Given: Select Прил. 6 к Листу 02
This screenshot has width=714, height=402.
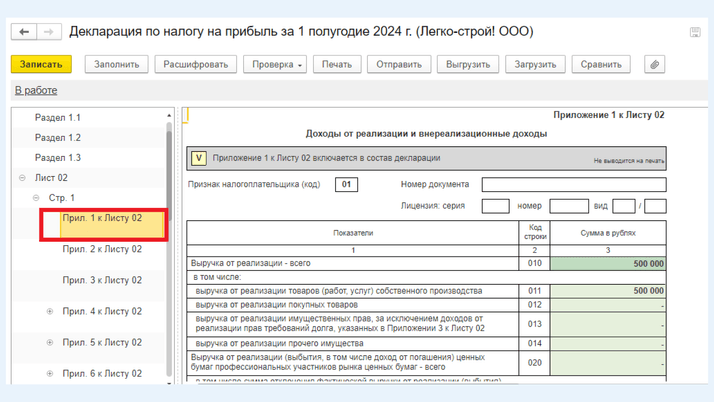Looking at the screenshot, I should point(102,373).
